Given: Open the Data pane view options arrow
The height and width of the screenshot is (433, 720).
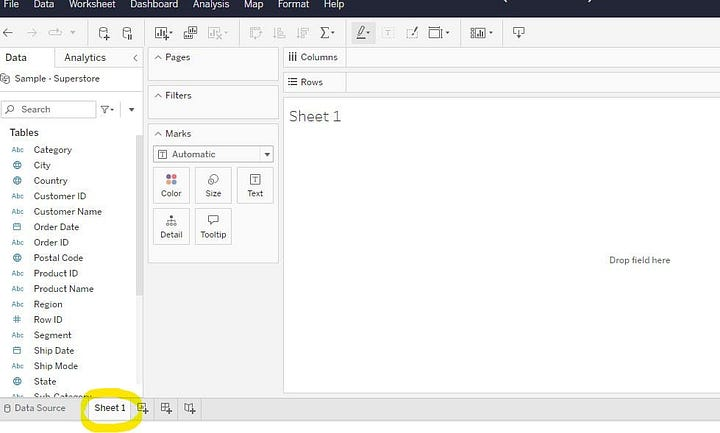Looking at the screenshot, I should 131,109.
